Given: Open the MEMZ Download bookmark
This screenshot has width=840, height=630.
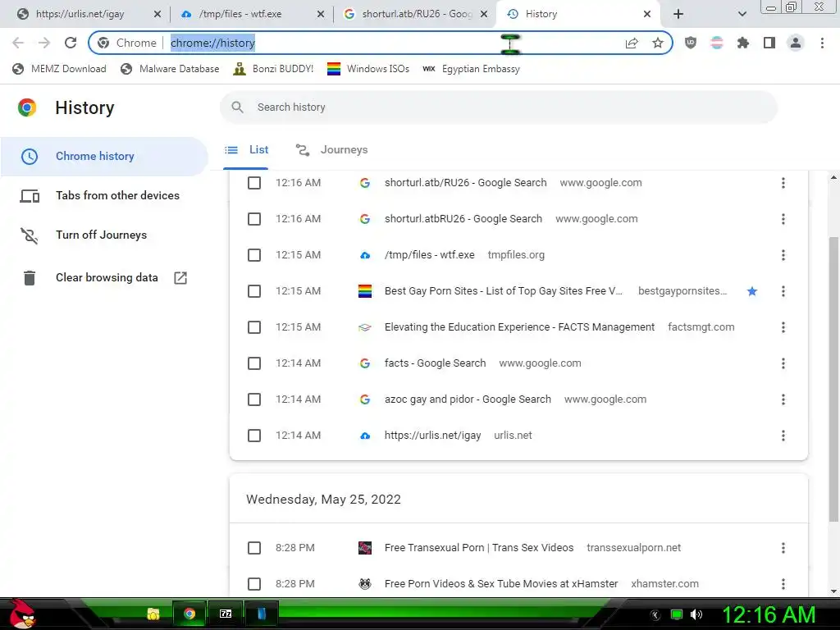Looking at the screenshot, I should click(59, 69).
